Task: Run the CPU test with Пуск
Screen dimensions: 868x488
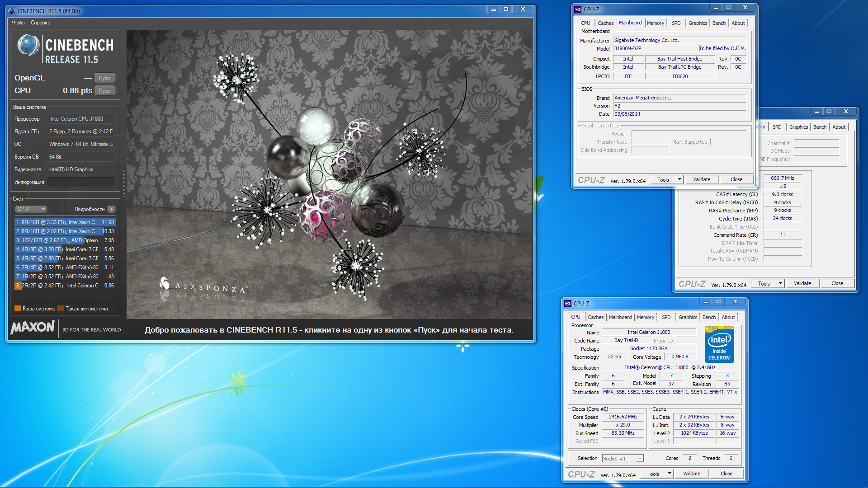Action: (x=105, y=90)
